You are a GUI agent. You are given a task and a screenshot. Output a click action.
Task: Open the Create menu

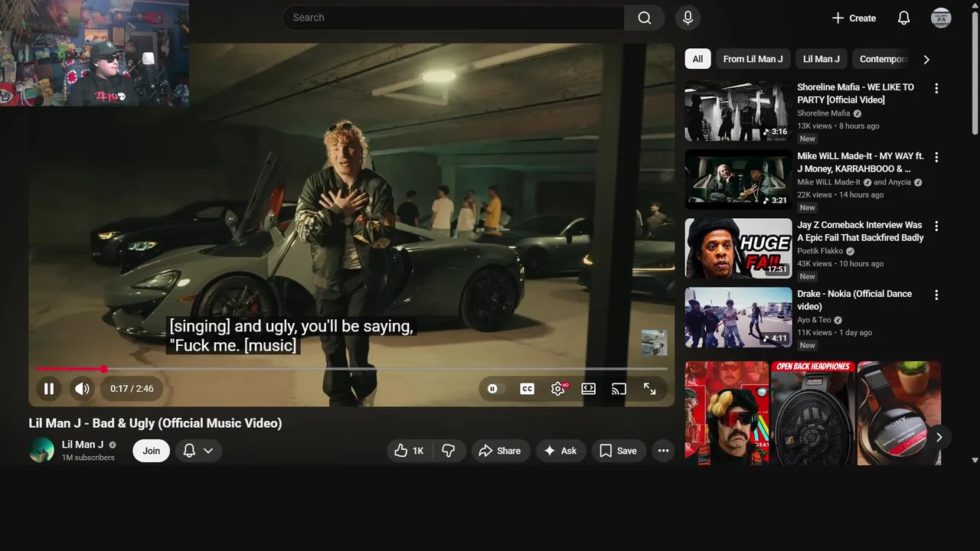[x=854, y=18]
